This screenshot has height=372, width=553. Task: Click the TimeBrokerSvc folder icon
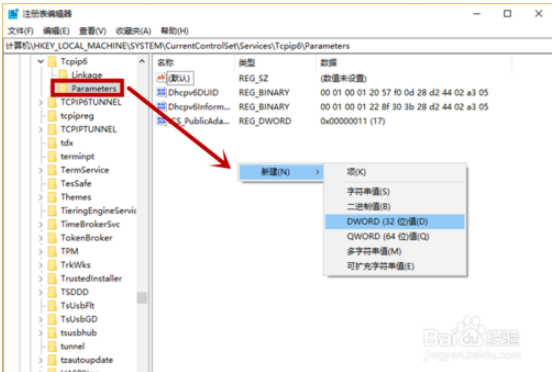point(52,224)
